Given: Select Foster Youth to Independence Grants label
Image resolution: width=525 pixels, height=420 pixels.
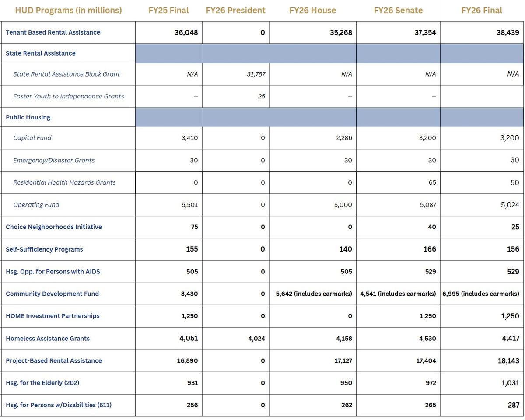Looking at the screenshot, I should pos(69,96).
